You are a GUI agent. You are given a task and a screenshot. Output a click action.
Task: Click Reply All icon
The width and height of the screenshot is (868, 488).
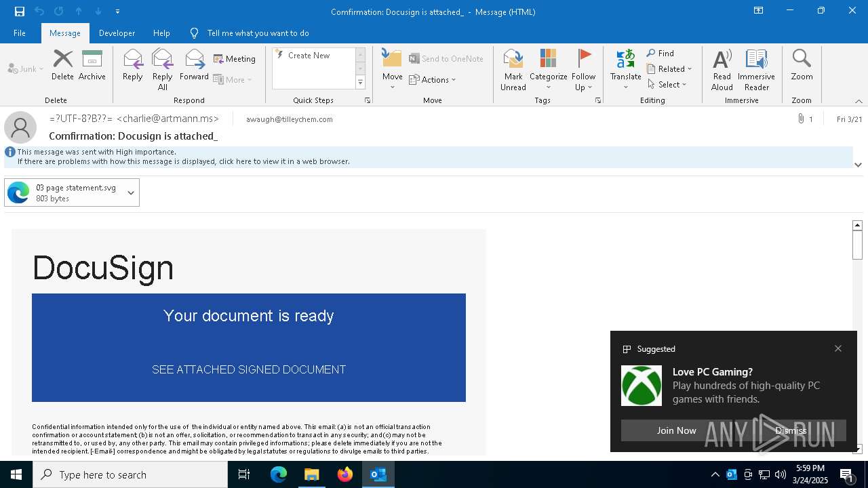163,70
